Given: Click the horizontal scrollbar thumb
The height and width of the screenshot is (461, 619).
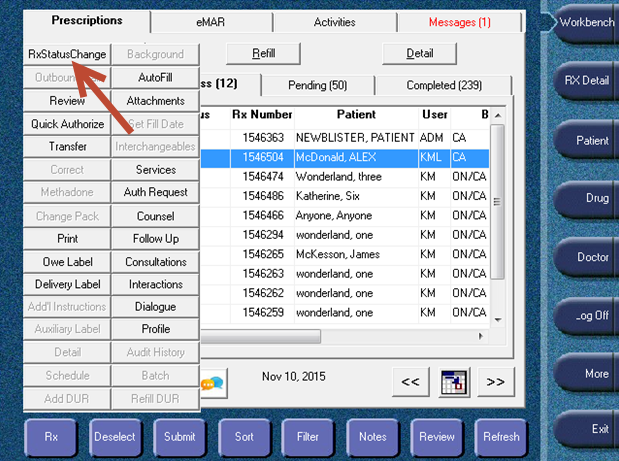Looking at the screenshot, I should click(x=261, y=336).
